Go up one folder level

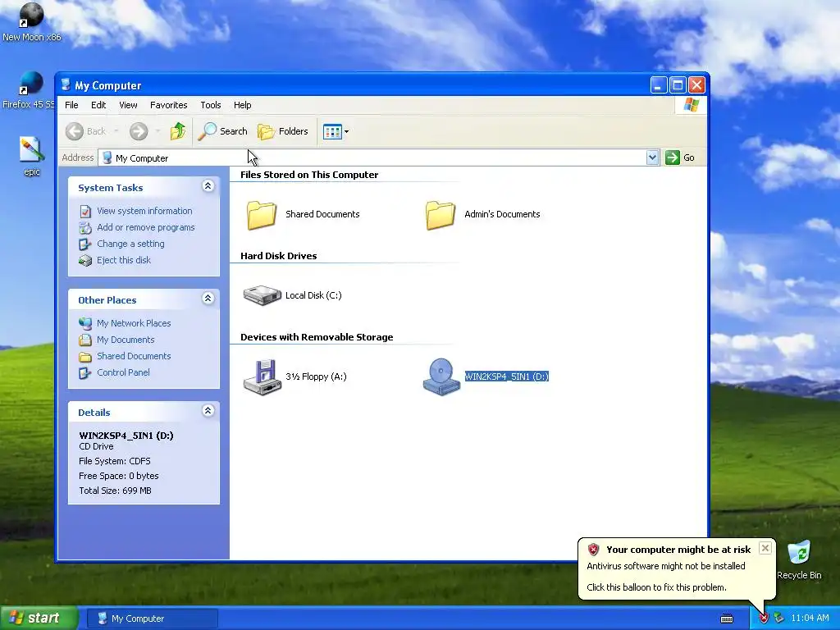pyautogui.click(x=178, y=131)
